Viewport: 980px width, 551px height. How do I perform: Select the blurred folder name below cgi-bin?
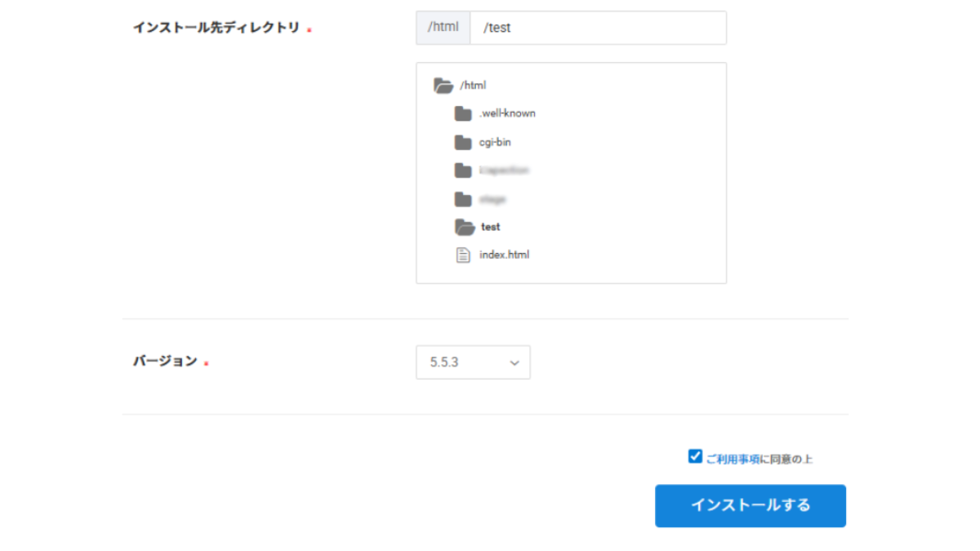coord(504,171)
